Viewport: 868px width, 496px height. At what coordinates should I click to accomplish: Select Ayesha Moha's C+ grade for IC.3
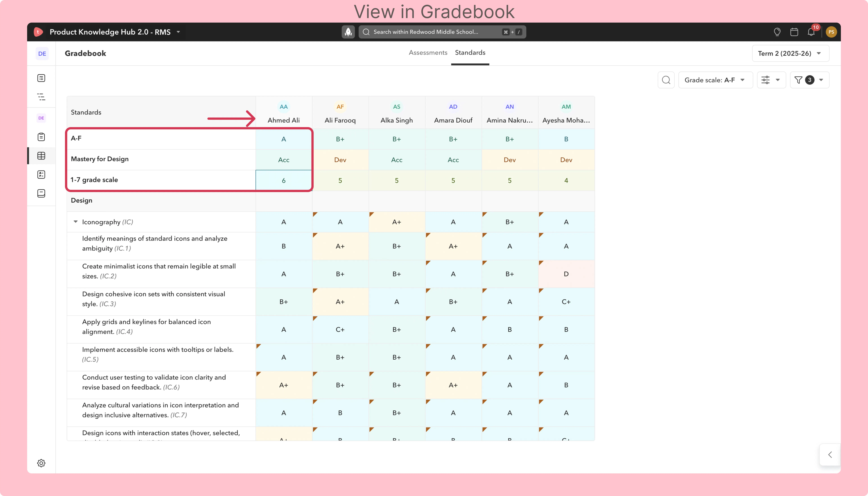(566, 302)
